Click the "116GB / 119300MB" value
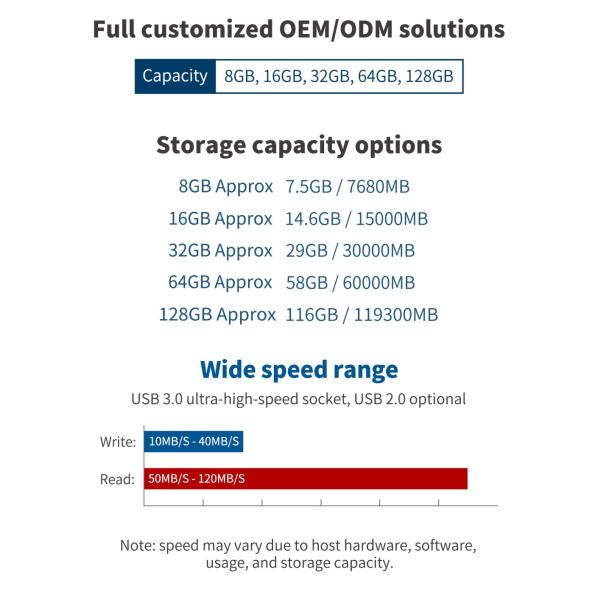Image resolution: width=600 pixels, height=600 pixels. [362, 315]
